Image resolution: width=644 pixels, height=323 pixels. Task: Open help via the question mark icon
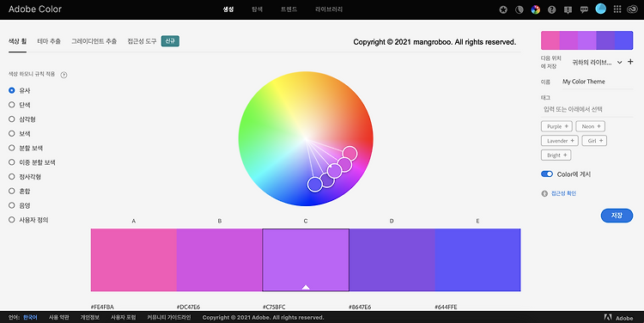[551, 9]
